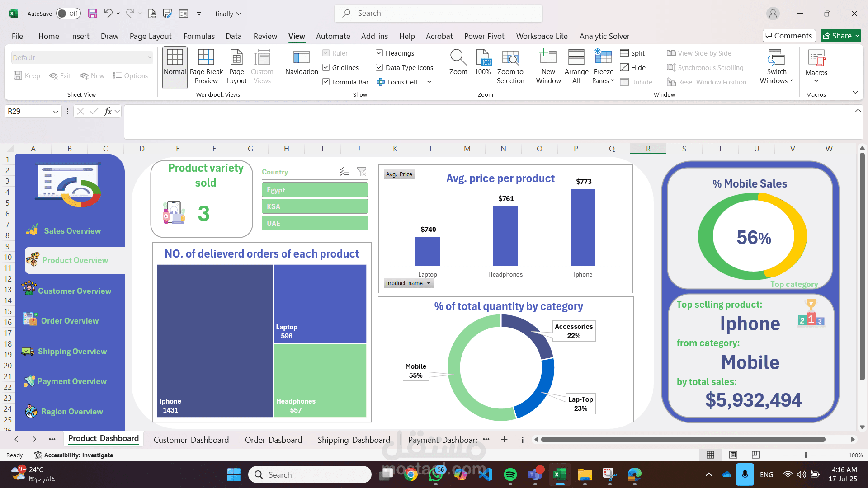Image resolution: width=868 pixels, height=488 pixels.
Task: Uncheck the Formula Bar checkbox
Action: tap(326, 82)
